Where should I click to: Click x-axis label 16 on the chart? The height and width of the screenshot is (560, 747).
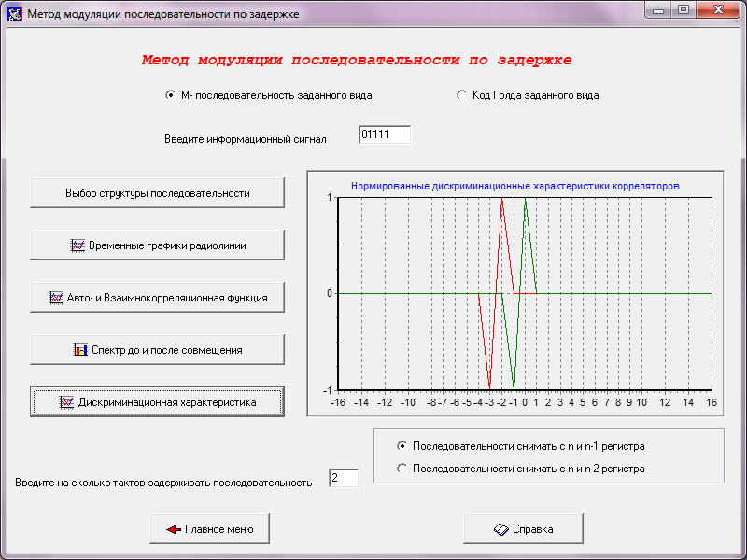coord(712,402)
